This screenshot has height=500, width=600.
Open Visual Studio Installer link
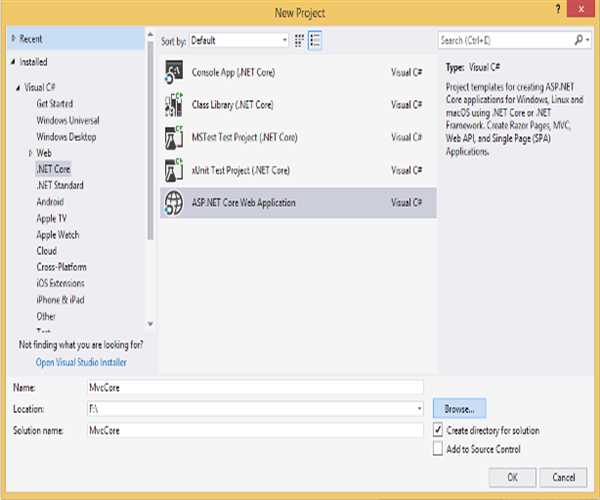81,362
